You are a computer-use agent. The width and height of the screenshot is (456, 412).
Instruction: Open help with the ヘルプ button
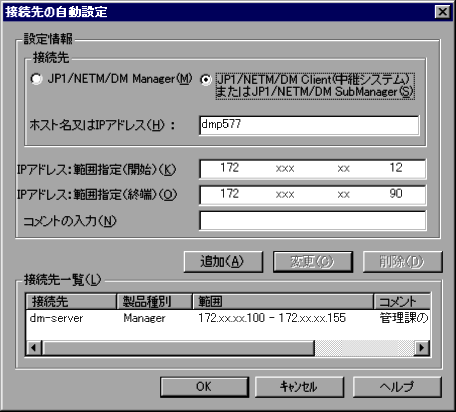(397, 387)
